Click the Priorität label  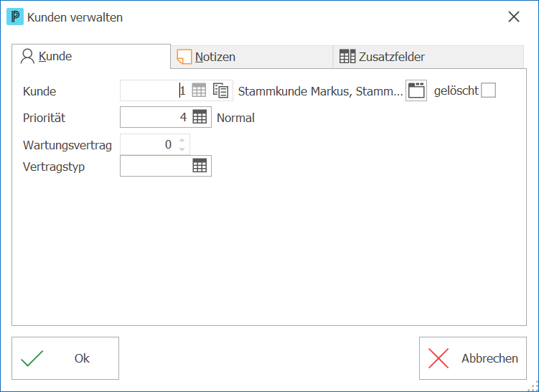pyautogui.click(x=44, y=118)
